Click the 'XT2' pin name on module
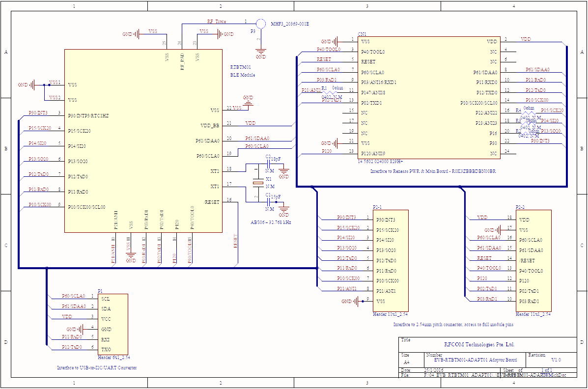 [215, 171]
